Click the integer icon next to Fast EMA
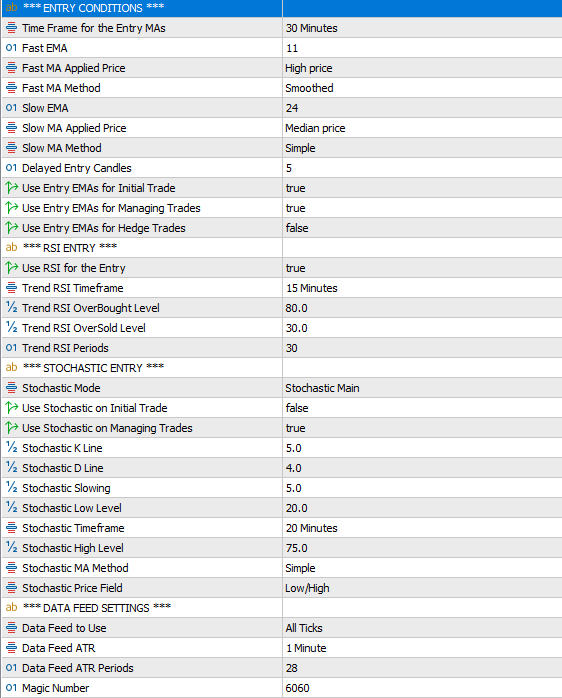Image resolution: width=562 pixels, height=698 pixels. [x=12, y=48]
